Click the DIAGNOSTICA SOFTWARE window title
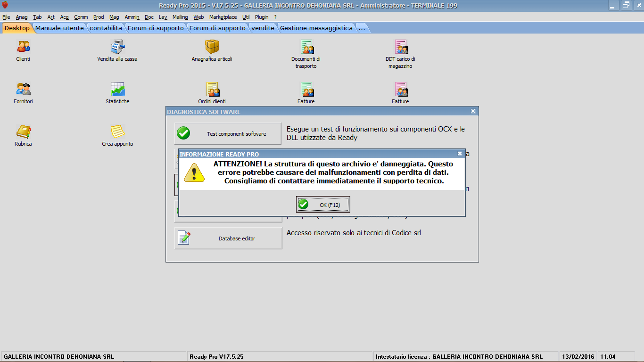Image resolution: width=644 pixels, height=362 pixels. pyautogui.click(x=204, y=112)
